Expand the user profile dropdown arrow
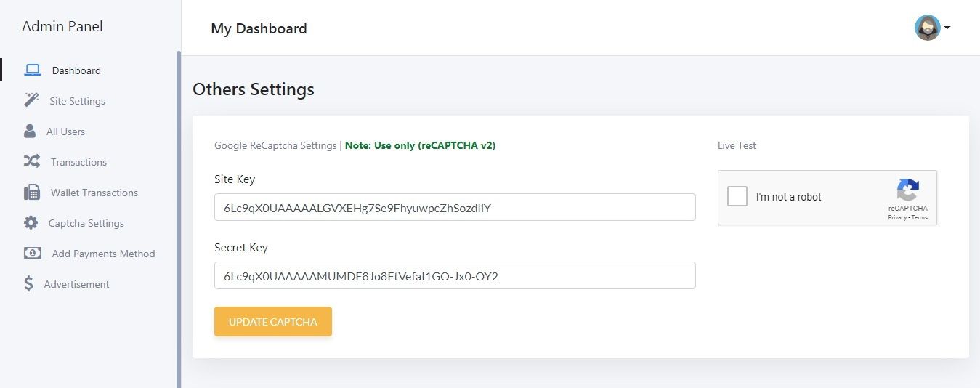 (947, 28)
